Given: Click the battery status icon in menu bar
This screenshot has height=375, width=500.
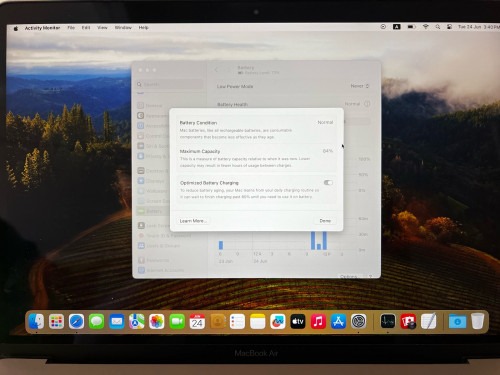Looking at the screenshot, I should click(x=411, y=27).
